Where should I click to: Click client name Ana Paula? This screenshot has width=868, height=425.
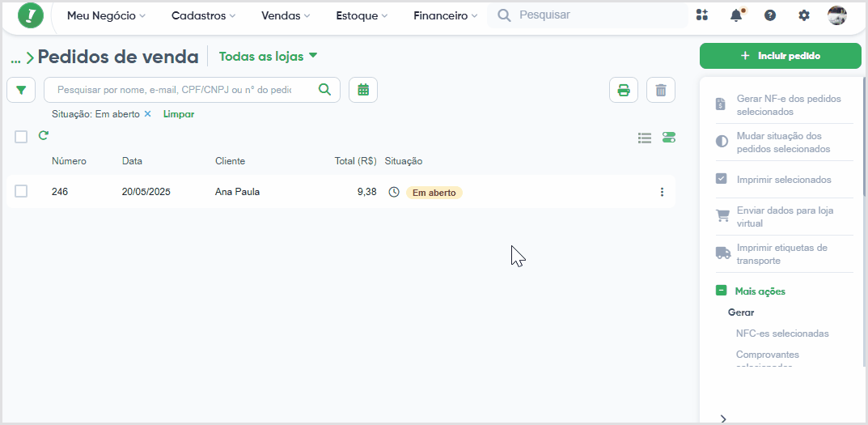click(x=237, y=192)
